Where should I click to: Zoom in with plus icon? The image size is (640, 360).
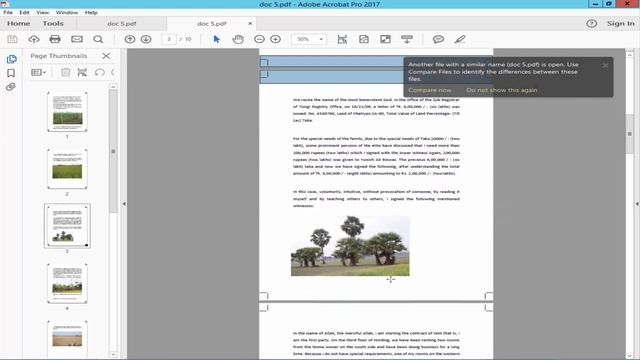click(276, 39)
